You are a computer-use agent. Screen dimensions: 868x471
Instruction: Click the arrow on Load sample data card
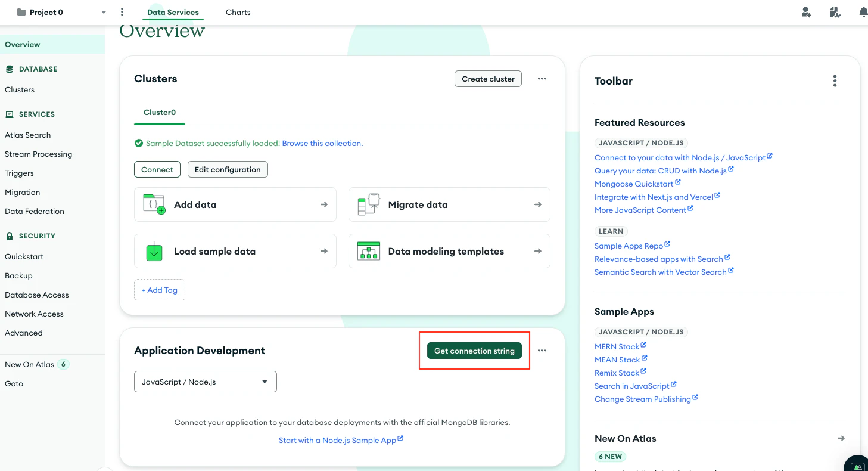pos(324,251)
